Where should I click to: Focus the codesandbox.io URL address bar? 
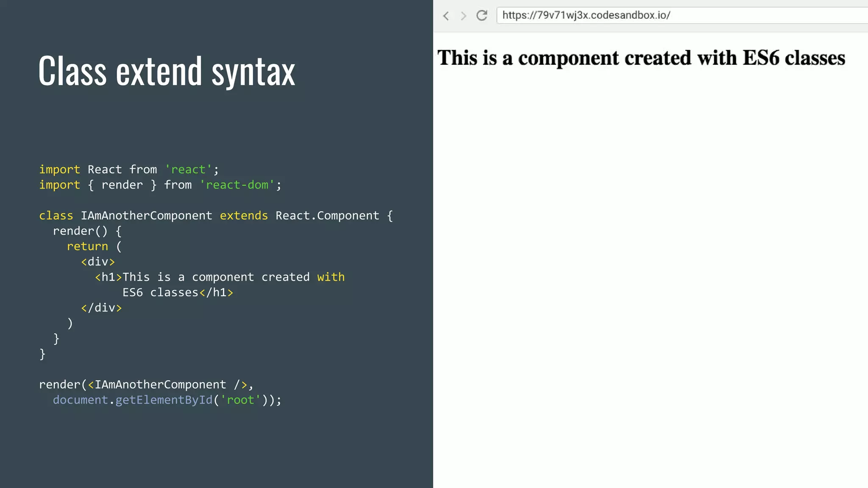click(682, 15)
